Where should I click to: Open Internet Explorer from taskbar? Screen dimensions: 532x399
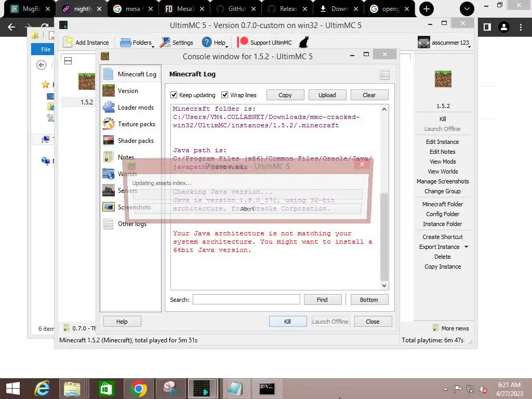tap(42, 389)
